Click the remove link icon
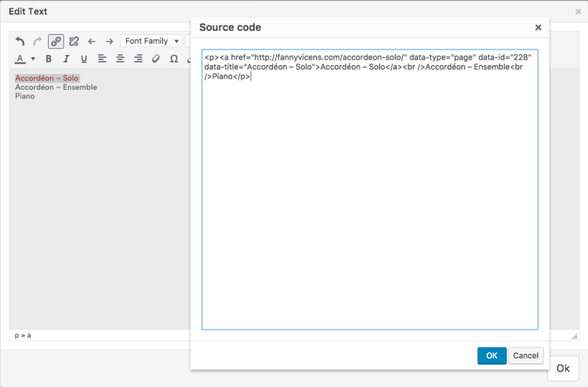 [x=73, y=42]
